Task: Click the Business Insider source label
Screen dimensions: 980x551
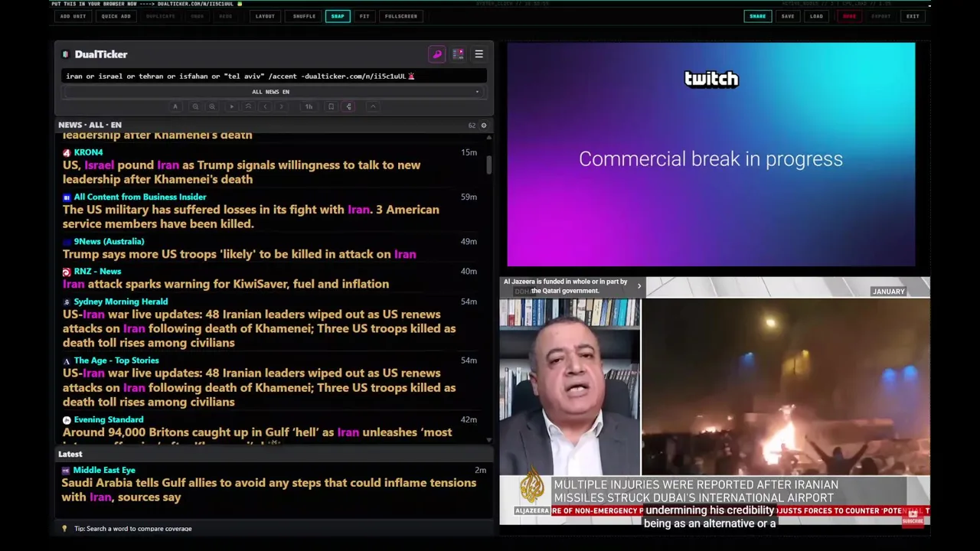Action: [140, 197]
